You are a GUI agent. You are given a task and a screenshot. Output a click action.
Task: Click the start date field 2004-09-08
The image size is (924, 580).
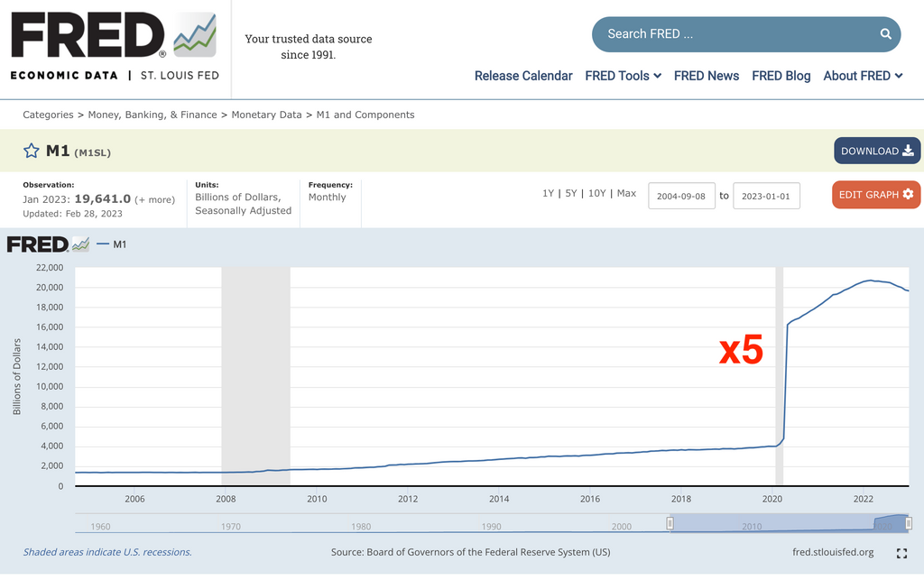681,196
